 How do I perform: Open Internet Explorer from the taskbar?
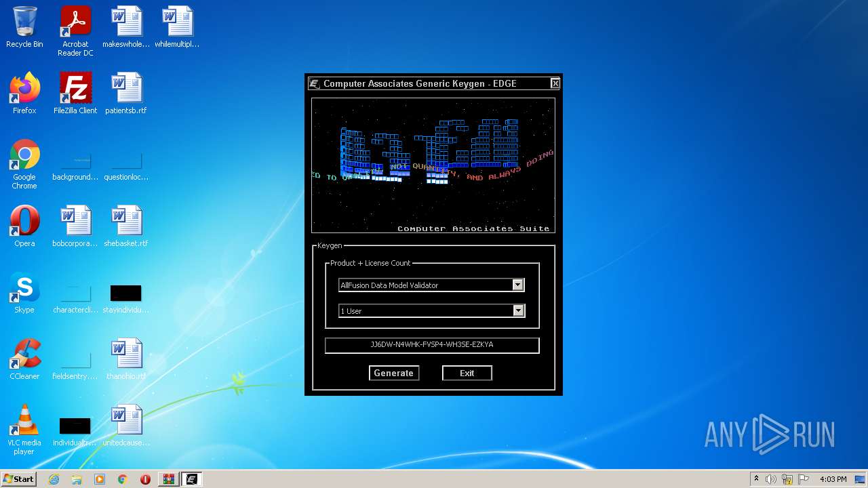[x=54, y=479]
